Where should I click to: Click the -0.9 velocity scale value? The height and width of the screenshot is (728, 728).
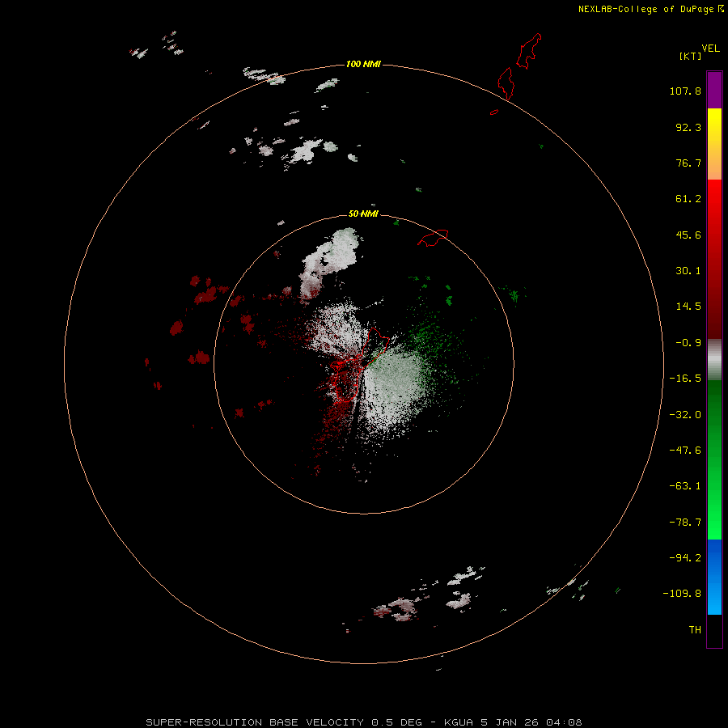688,343
